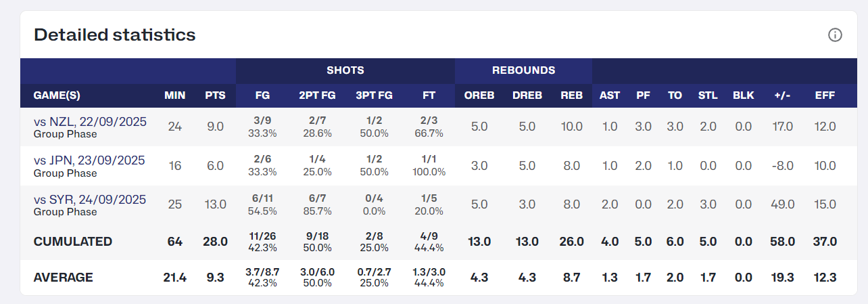Click the OREB column header

pos(479,95)
